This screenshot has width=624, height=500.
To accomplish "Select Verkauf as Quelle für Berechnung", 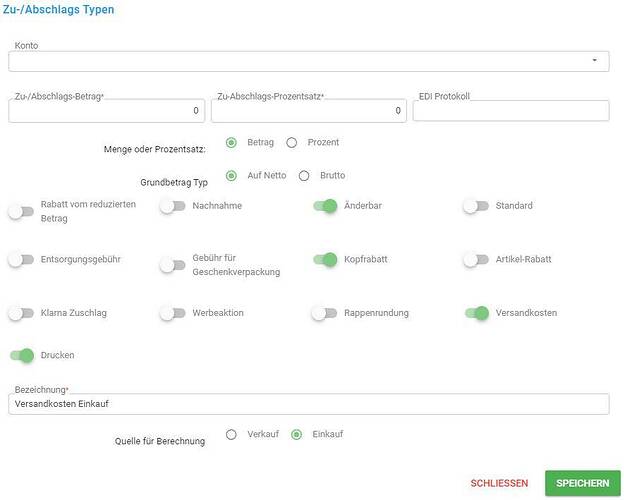I will tap(231, 434).
